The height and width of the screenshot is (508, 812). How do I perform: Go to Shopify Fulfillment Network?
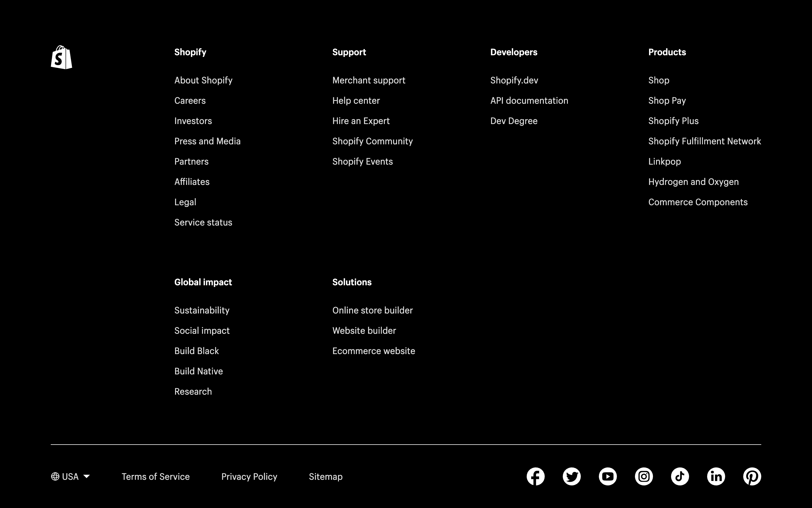(705, 141)
